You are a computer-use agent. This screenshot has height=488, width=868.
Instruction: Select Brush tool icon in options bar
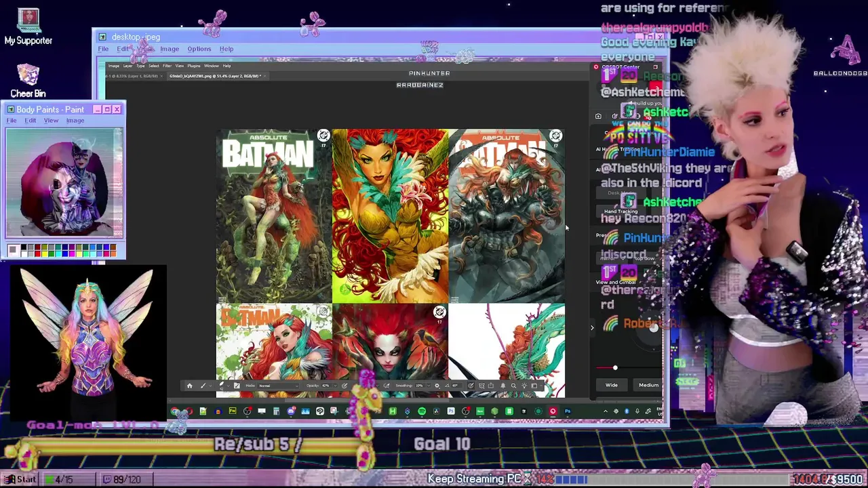click(203, 386)
